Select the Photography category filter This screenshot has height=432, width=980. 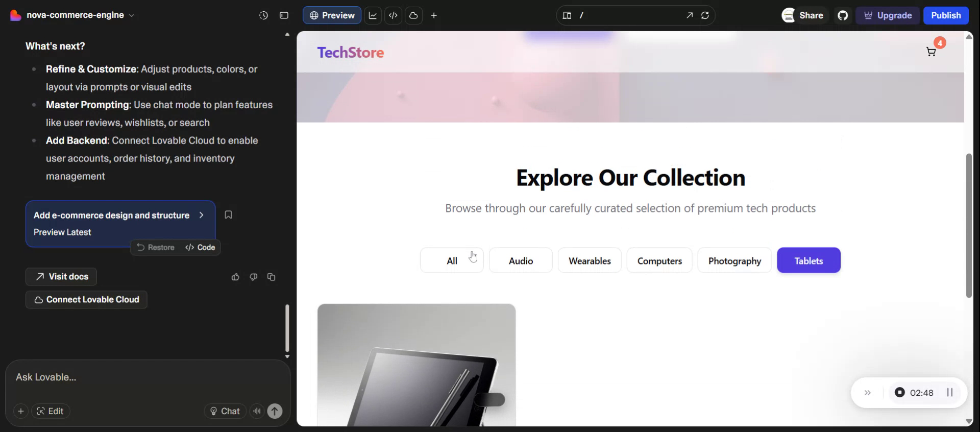click(x=734, y=260)
